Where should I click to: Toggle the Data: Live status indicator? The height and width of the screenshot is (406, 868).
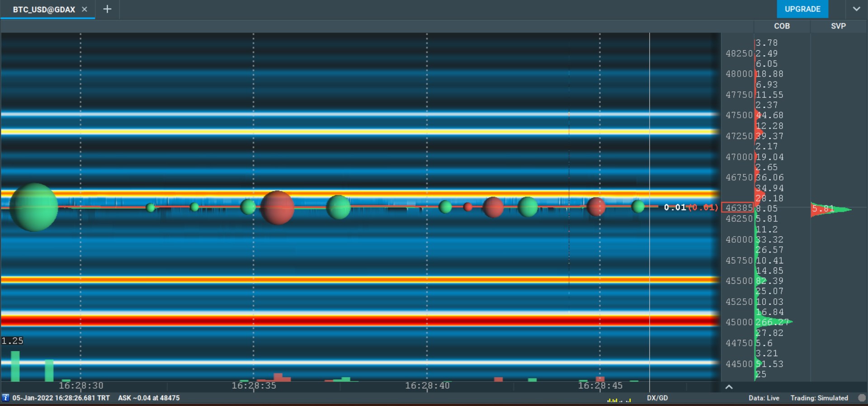(764, 398)
